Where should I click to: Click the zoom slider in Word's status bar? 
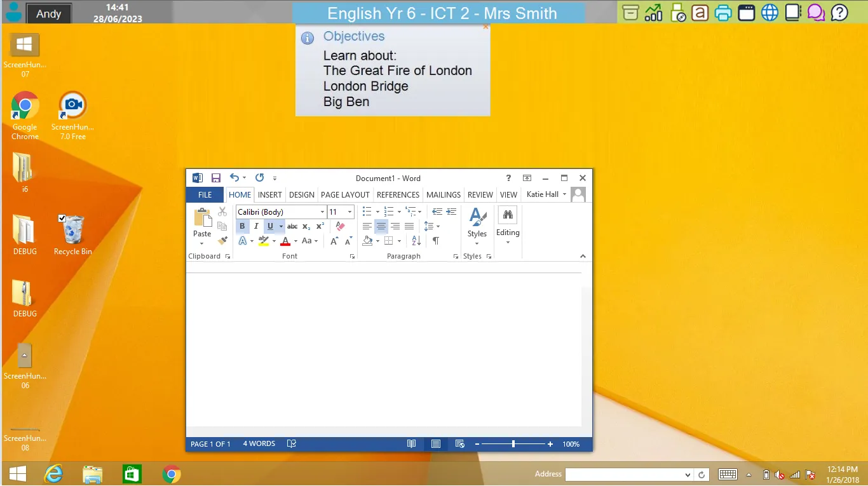click(513, 444)
